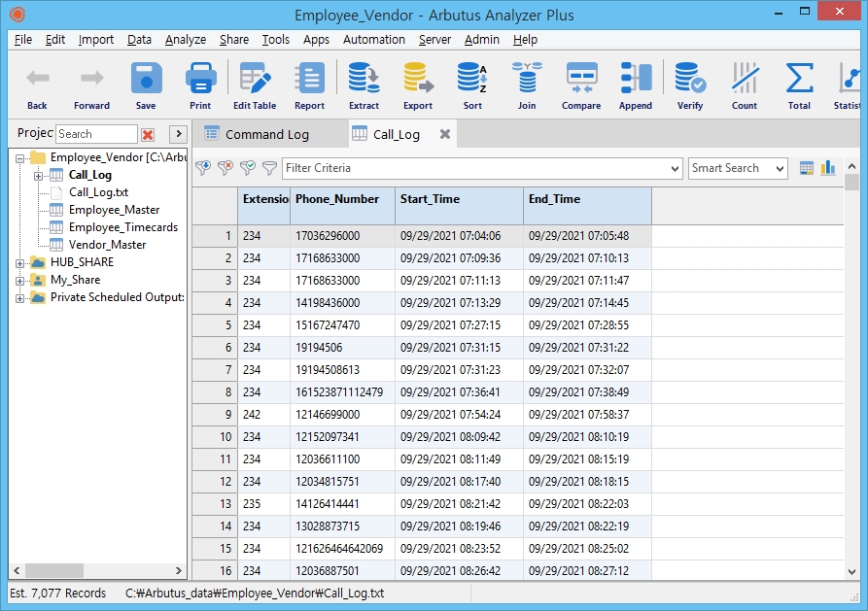This screenshot has width=868, height=611.
Task: Collapse the Employee_Vendor project node
Action: tap(20, 158)
